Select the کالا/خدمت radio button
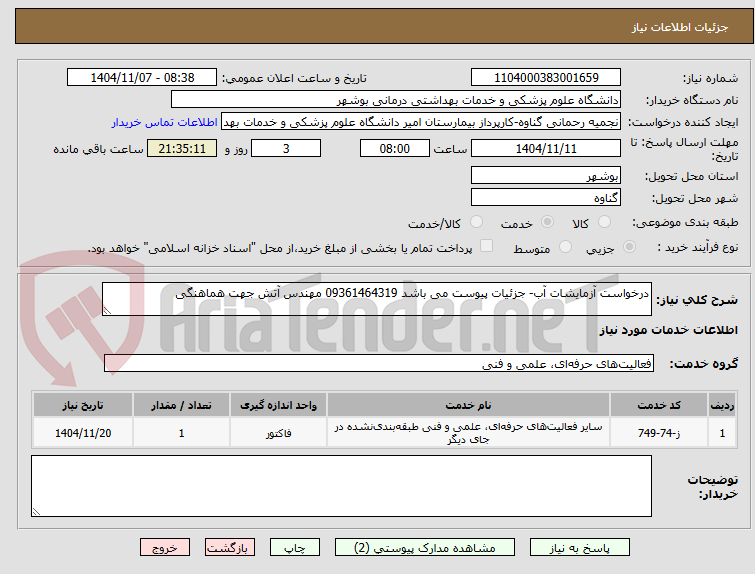The image size is (755, 574). pos(476,222)
